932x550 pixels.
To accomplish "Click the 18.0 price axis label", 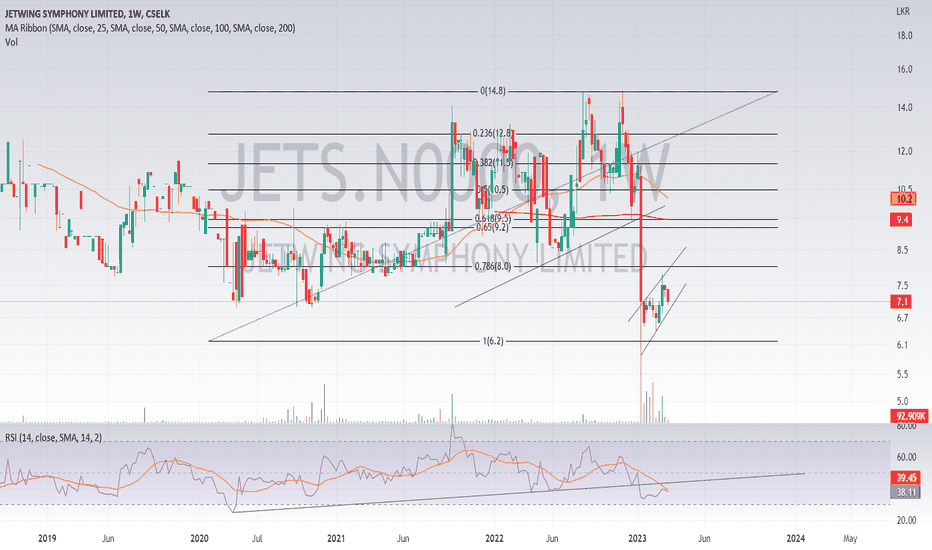I will (x=905, y=36).
